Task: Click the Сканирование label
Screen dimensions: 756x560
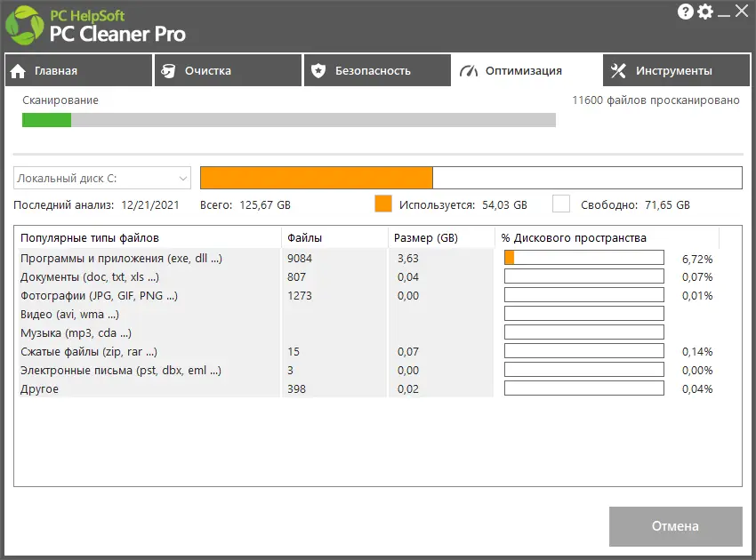Action: click(x=60, y=100)
